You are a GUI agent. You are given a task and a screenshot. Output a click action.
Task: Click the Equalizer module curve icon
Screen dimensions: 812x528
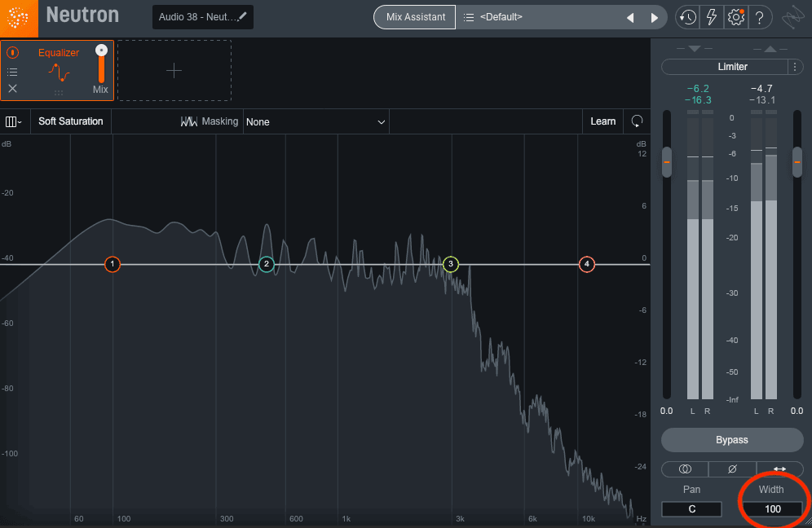pyautogui.click(x=59, y=73)
